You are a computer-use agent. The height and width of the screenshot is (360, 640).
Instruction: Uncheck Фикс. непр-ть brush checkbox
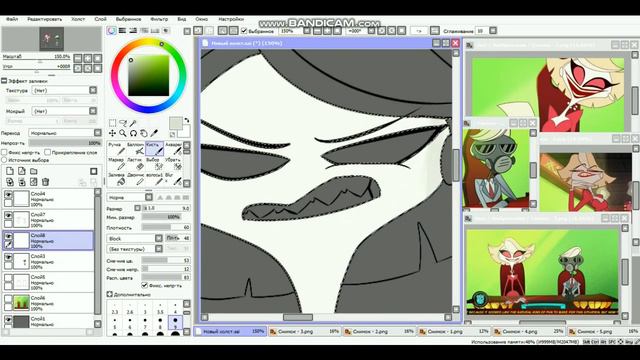(x=144, y=285)
